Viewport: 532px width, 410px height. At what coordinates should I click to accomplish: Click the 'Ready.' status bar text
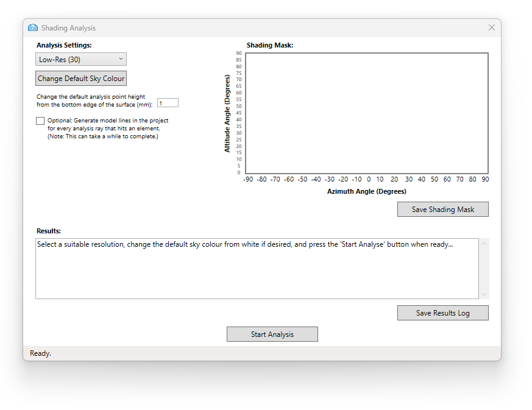click(40, 353)
